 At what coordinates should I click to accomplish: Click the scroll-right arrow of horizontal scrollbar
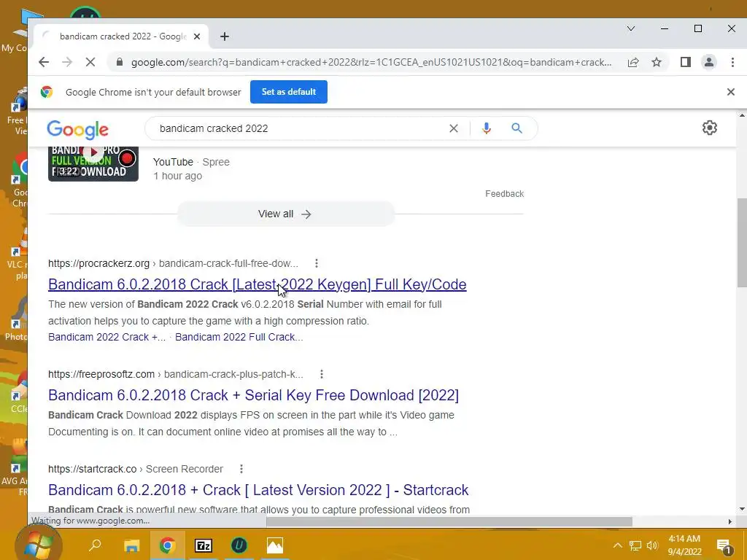coord(729,522)
